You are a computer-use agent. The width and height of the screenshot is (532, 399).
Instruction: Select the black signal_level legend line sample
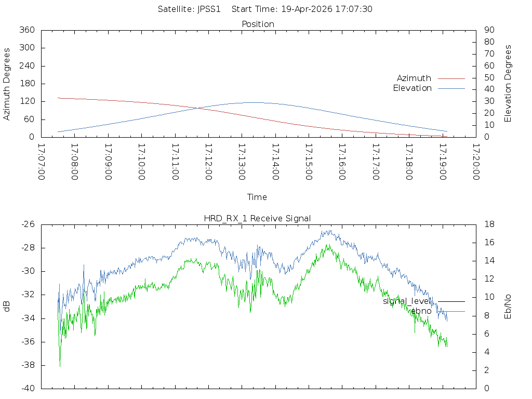tap(451, 301)
